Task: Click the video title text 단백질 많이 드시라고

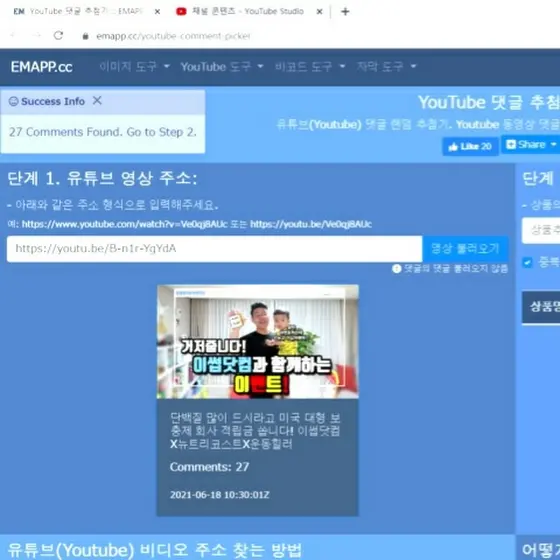Action: point(255,431)
